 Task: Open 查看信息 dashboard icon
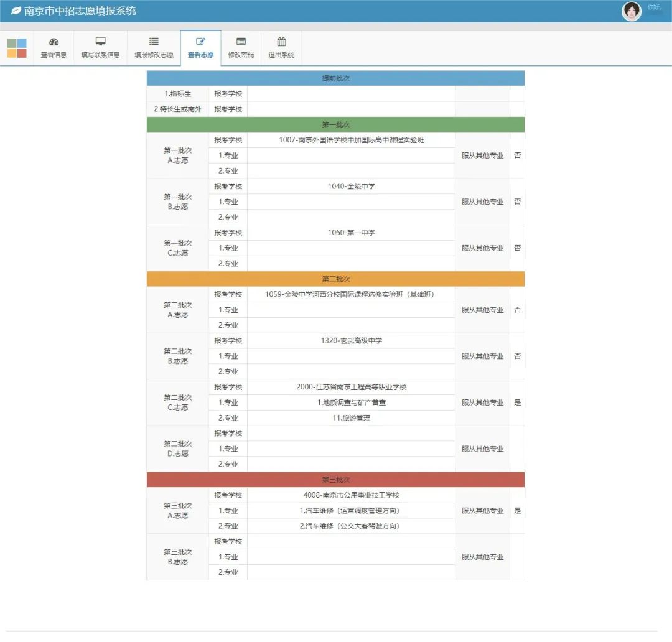coord(54,42)
